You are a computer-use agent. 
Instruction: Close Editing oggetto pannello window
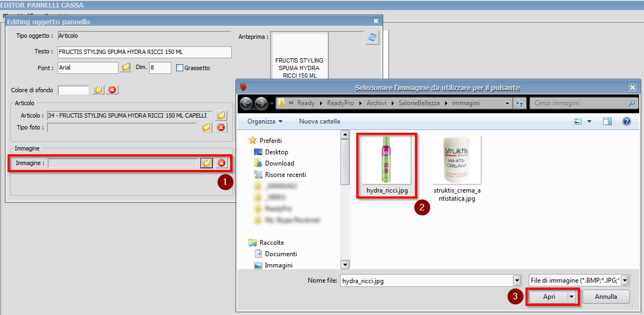click(376, 21)
